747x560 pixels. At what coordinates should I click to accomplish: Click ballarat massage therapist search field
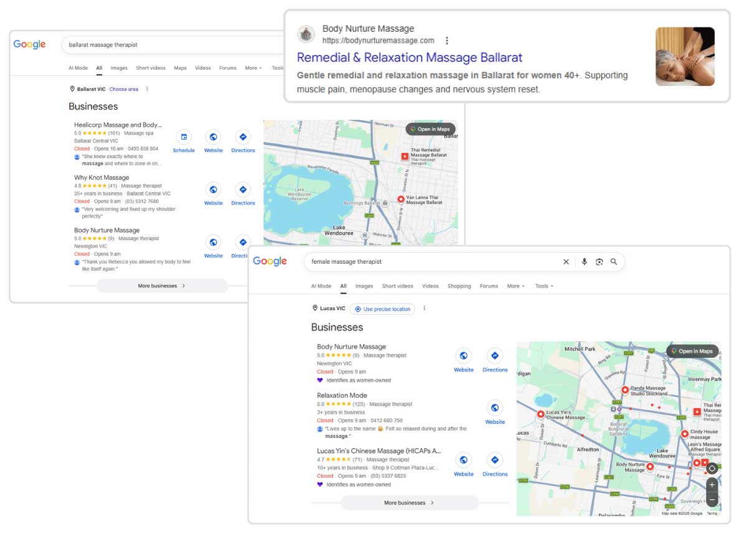pos(174,45)
